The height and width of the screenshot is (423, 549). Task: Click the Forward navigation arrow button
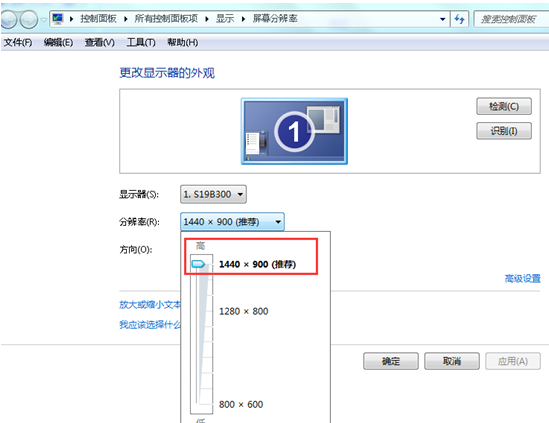(x=29, y=19)
